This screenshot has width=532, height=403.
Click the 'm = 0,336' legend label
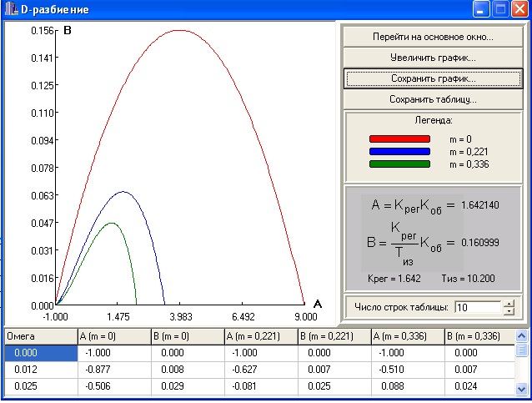pos(469,164)
